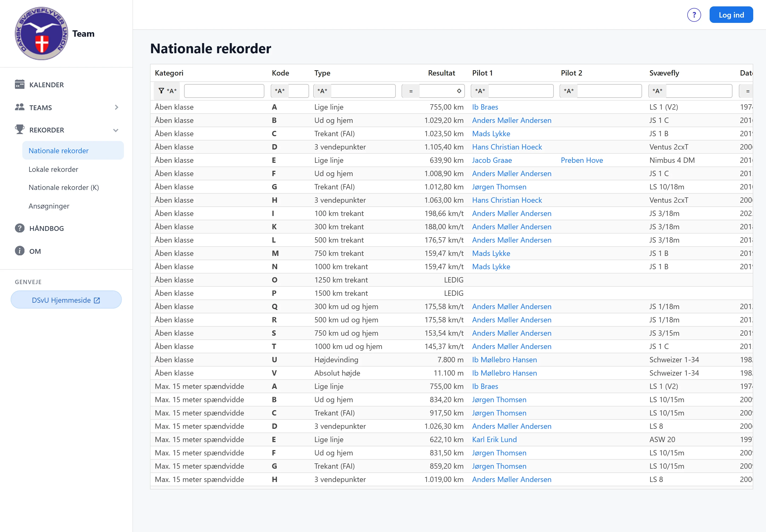The width and height of the screenshot is (766, 532).
Task: Click the Teams people icon
Action: point(20,107)
